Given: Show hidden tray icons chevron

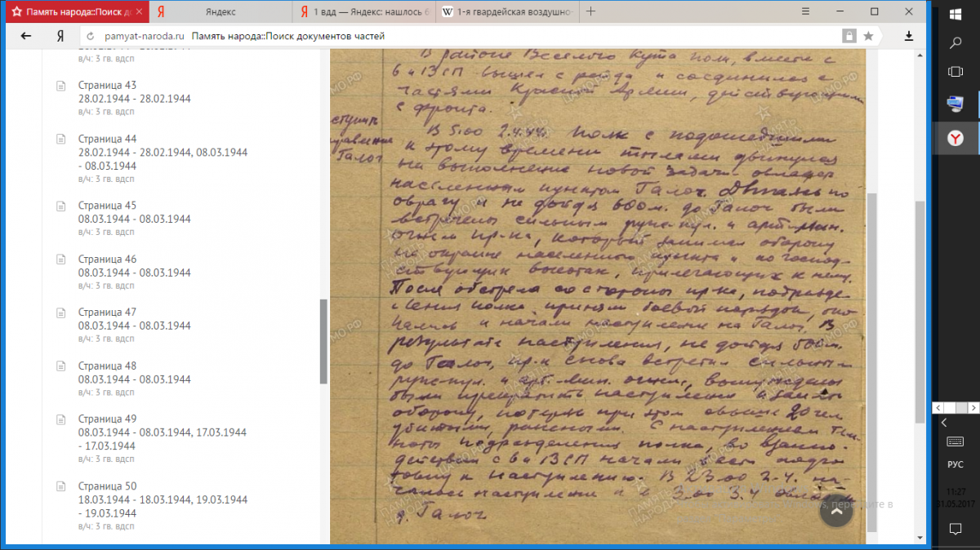Looking at the screenshot, I should pos(944,423).
